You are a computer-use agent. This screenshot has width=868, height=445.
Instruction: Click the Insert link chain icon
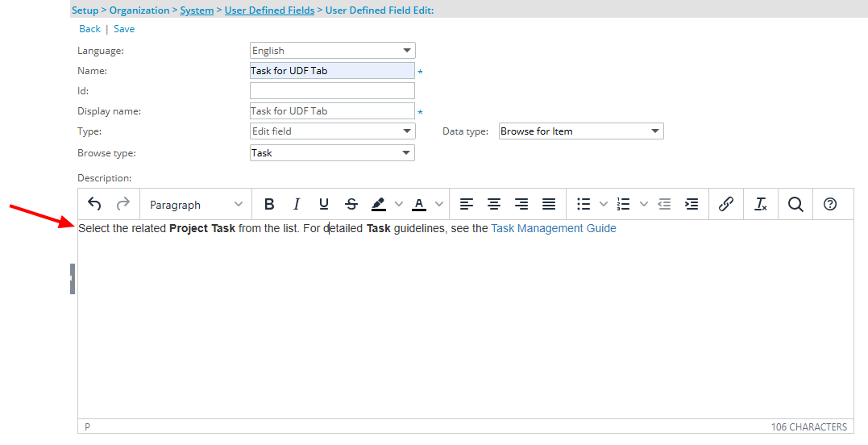pyautogui.click(x=725, y=204)
